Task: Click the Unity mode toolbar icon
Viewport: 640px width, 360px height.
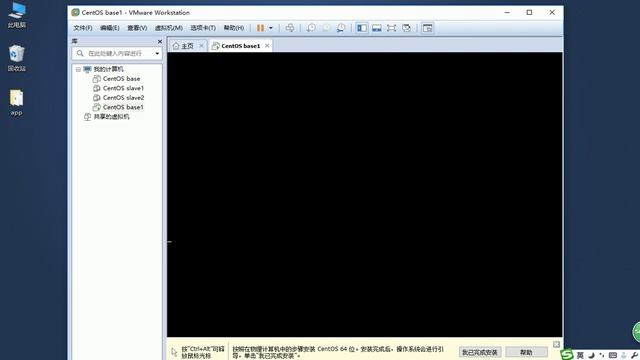Action: point(407,28)
